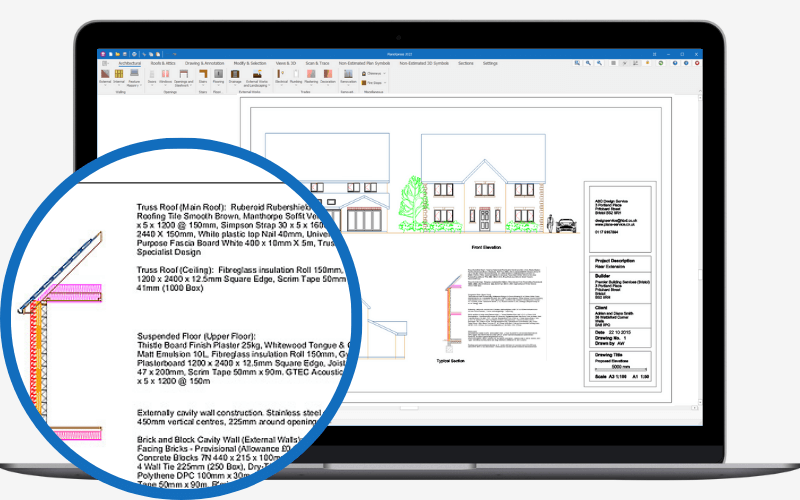Image resolution: width=800 pixels, height=500 pixels.
Task: Click the typical section wall detail drawing
Action: [x=452, y=312]
